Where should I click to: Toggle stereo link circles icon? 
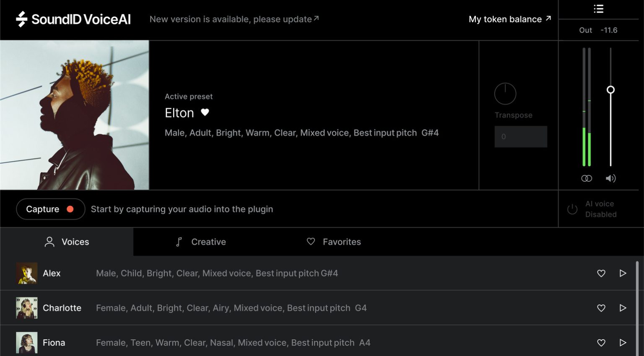587,178
